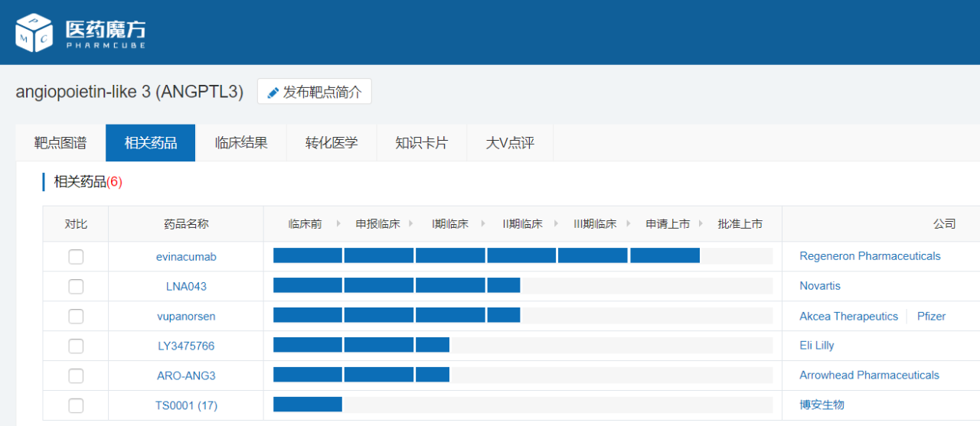Switch to the 靶点图谱 tab

tap(60, 143)
